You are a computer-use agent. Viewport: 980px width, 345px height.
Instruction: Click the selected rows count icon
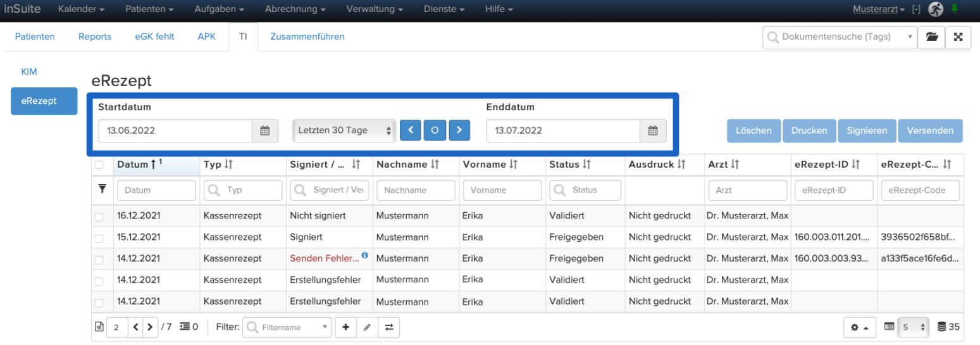(x=185, y=327)
